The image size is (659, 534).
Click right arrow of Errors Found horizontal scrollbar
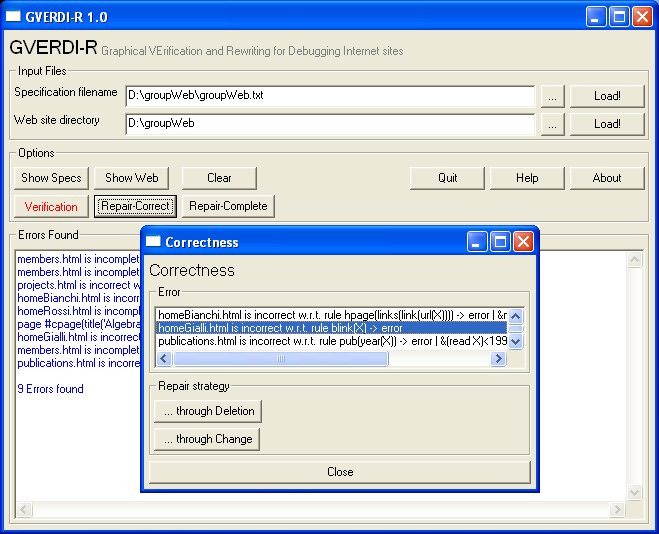[x=617, y=510]
